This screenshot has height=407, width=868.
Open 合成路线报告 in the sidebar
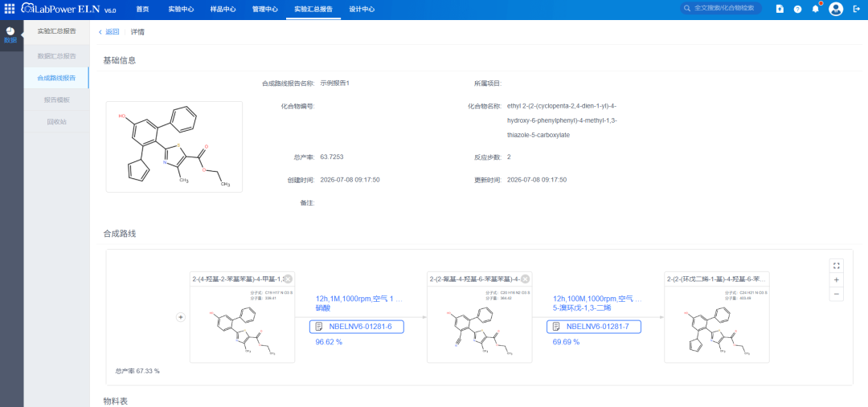click(56, 78)
